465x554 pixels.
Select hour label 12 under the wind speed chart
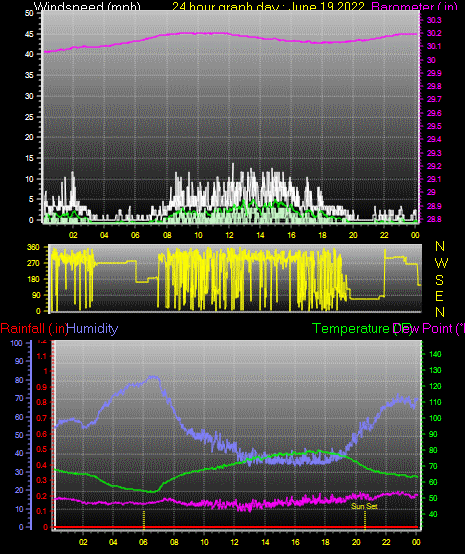click(x=229, y=235)
